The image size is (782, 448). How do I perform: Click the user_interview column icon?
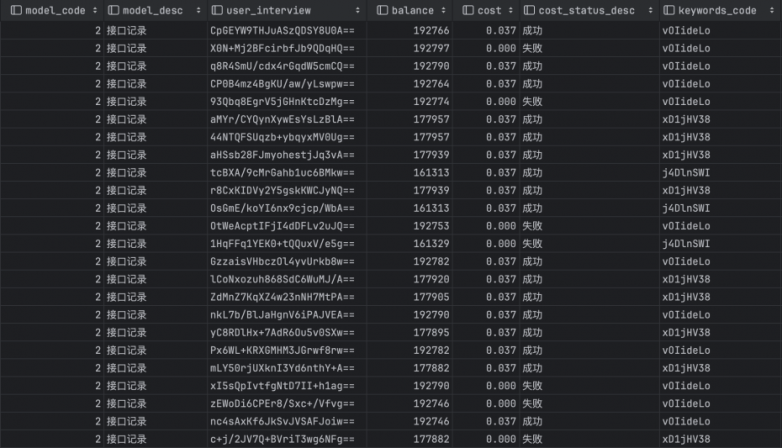pos(217,11)
